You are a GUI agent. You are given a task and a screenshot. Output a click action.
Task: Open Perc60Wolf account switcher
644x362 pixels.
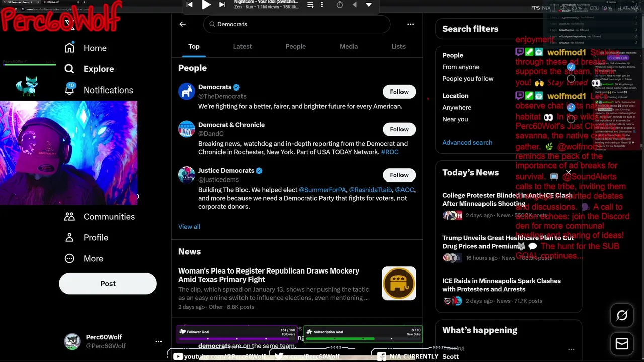(113, 341)
